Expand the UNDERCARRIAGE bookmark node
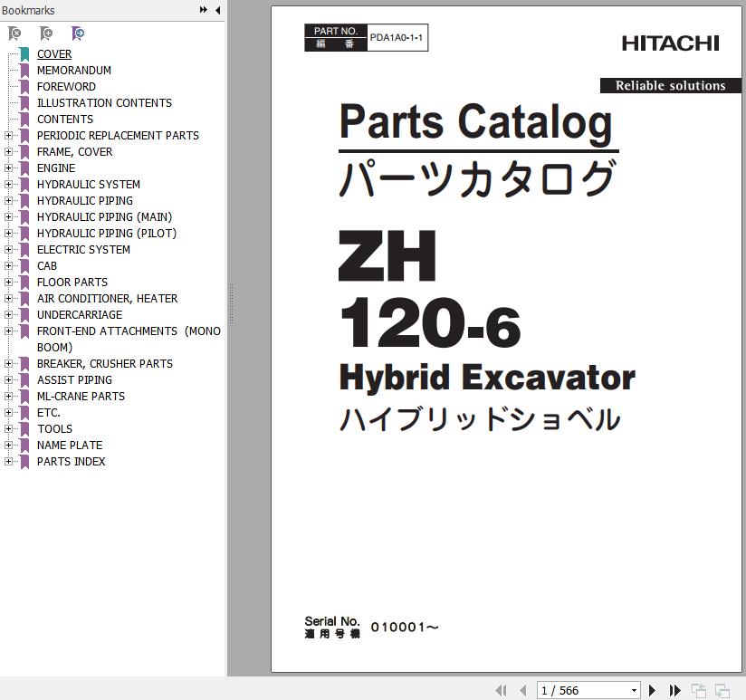The image size is (746, 700). tap(8, 314)
